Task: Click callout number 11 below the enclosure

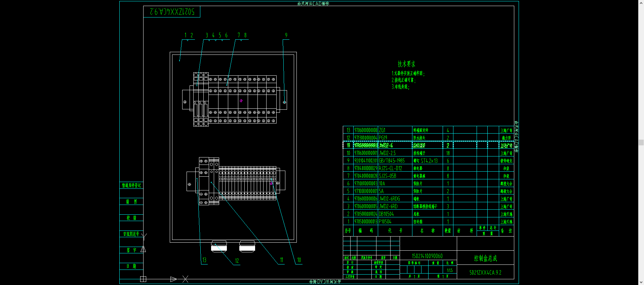Action: pyautogui.click(x=281, y=260)
